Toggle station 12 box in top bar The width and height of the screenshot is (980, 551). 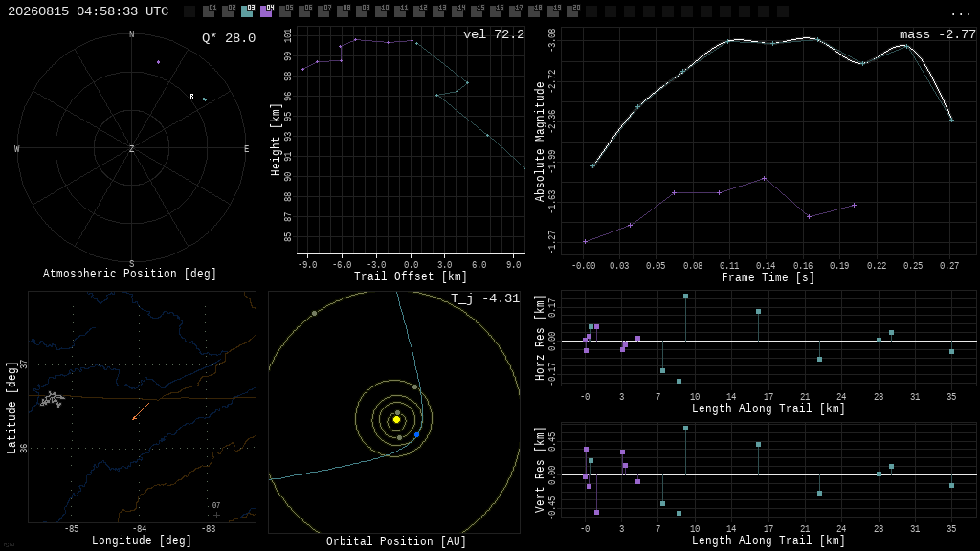tap(419, 11)
